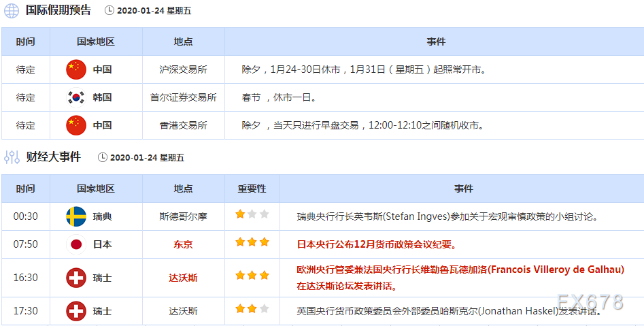The width and height of the screenshot is (644, 326).
Task: Click China flag in 香港交易所 row
Action: [76, 125]
